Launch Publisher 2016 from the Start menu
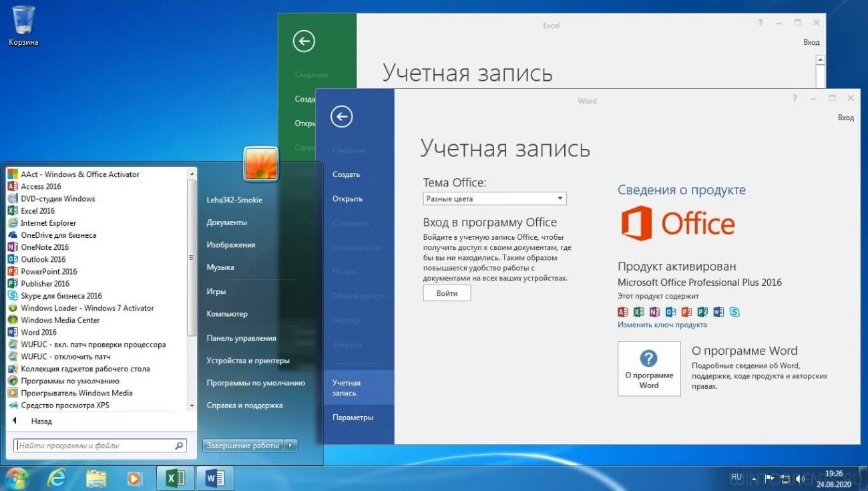 (x=45, y=283)
